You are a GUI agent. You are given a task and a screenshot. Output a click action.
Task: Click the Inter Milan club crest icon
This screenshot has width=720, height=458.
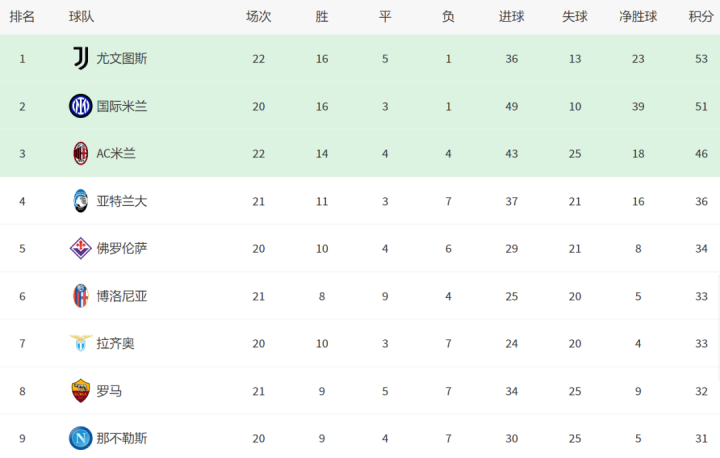point(81,106)
